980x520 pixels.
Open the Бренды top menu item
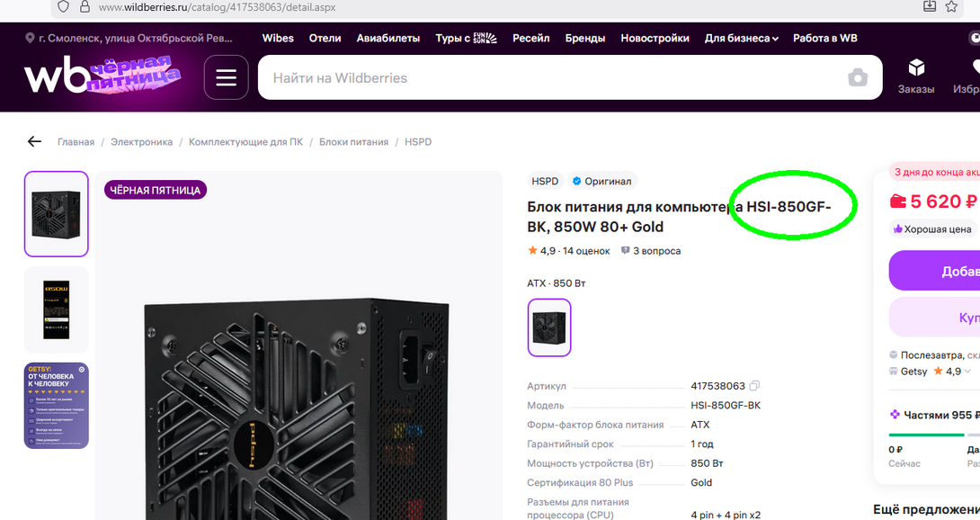pos(584,38)
